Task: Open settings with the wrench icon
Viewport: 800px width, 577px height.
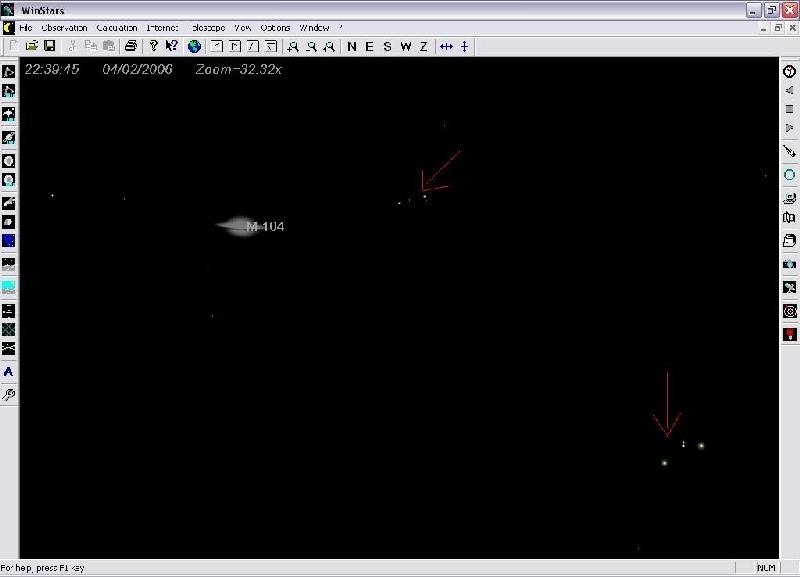Action: tap(9, 394)
